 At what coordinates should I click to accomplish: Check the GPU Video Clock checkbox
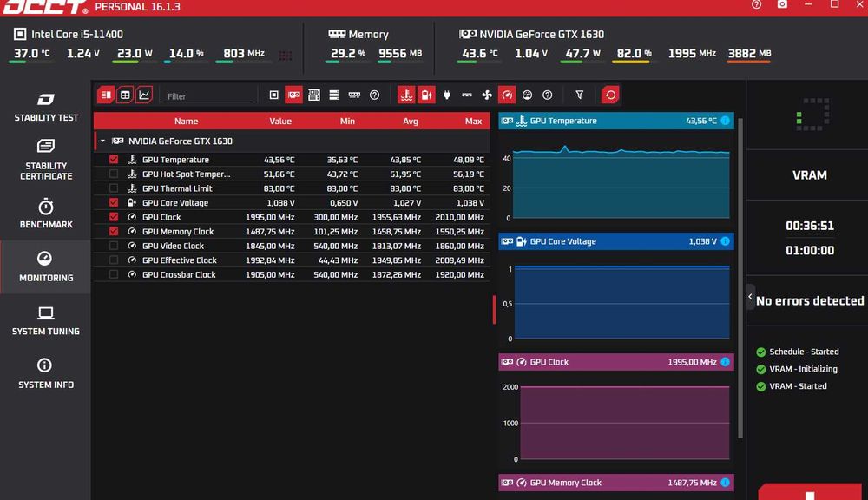pyautogui.click(x=114, y=246)
